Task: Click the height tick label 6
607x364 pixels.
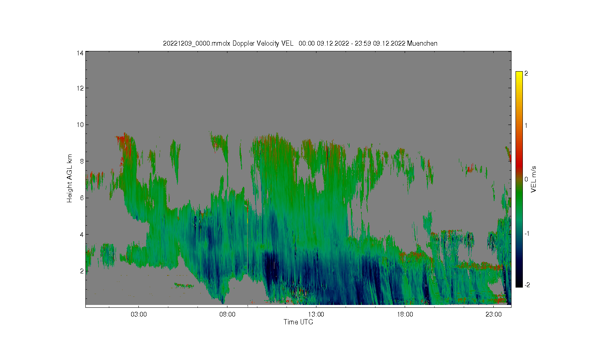Action: 82,197
